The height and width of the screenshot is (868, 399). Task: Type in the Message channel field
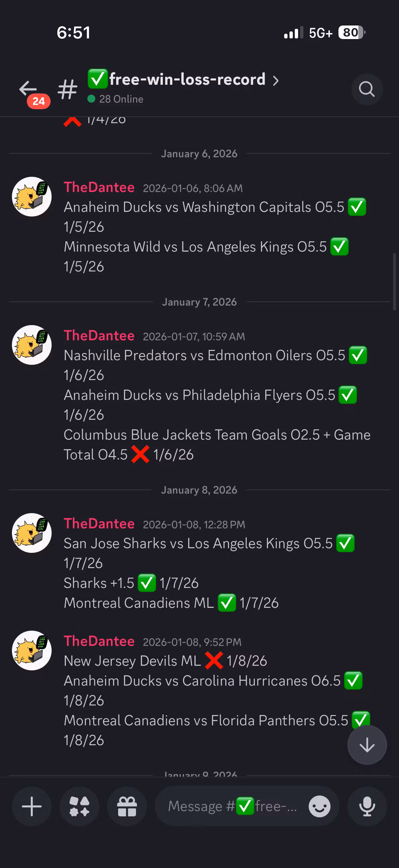pyautogui.click(x=232, y=806)
